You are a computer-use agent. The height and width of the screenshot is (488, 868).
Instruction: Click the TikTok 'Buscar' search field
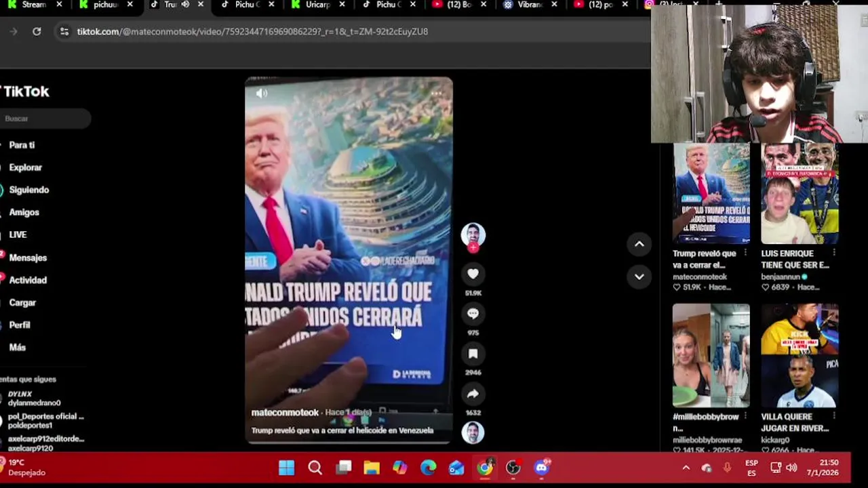(45, 119)
